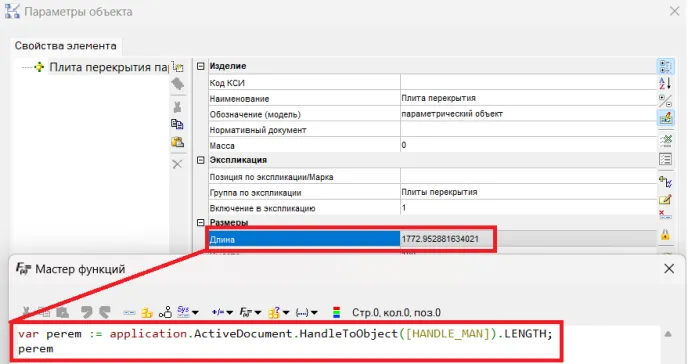Click the expand/collapse all groups icon
Viewport: 688px width, 364px height.
pos(665,100)
